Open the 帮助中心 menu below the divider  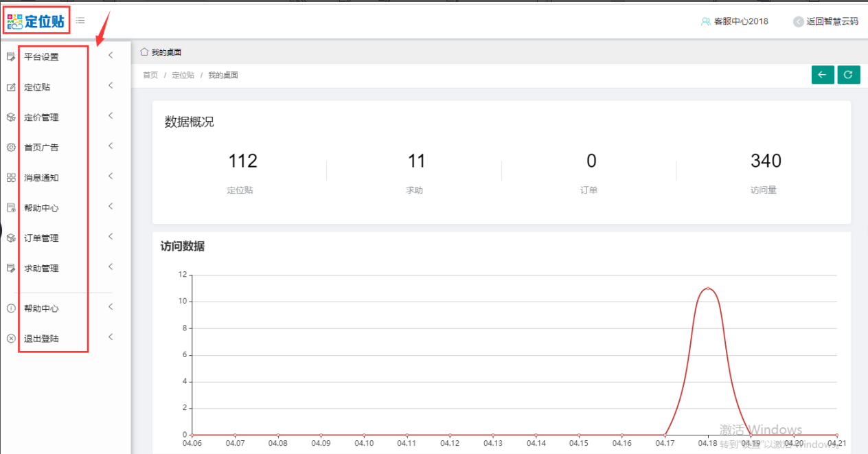tap(41, 308)
